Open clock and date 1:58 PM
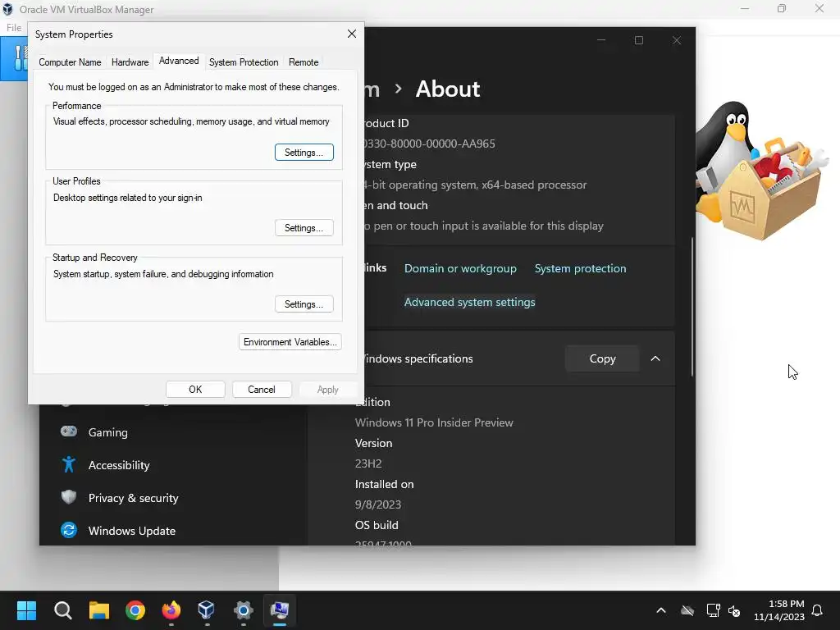This screenshot has width=840, height=630. click(779, 610)
